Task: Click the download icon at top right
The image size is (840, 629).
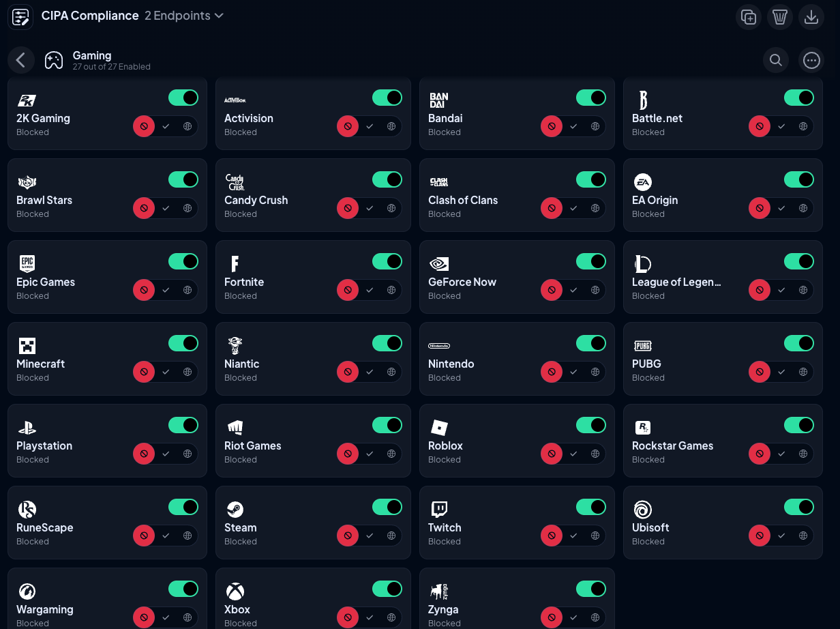Action: 811,17
